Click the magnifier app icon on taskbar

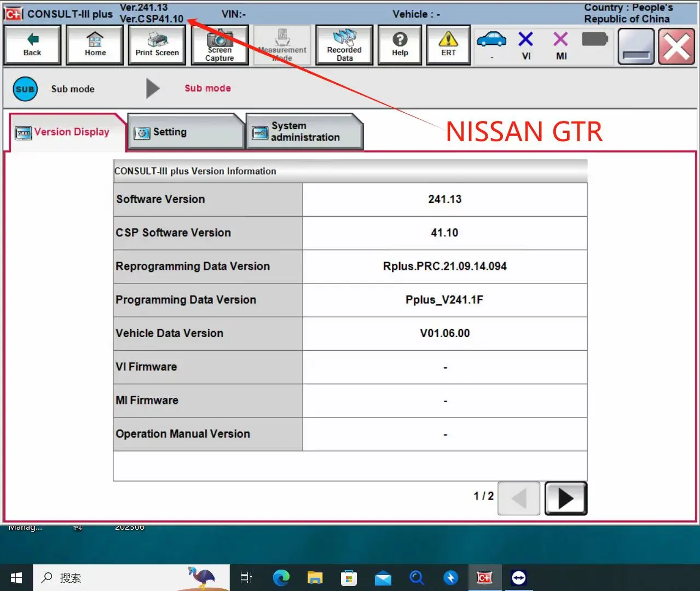click(417, 578)
